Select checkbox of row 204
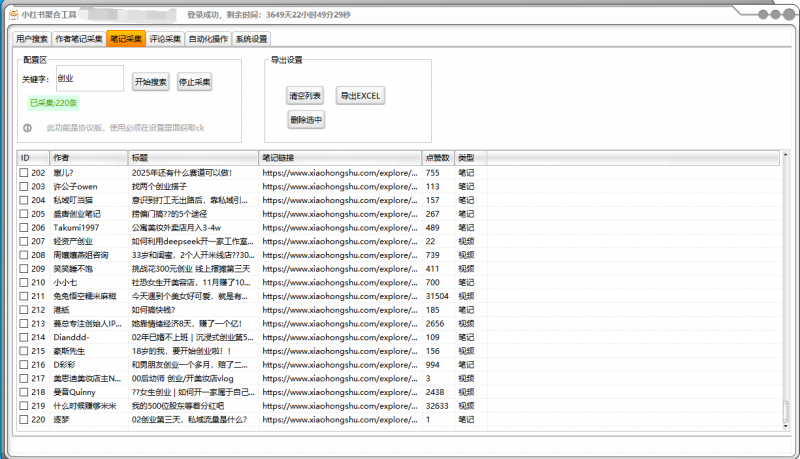This screenshot has width=800, height=459. point(24,200)
